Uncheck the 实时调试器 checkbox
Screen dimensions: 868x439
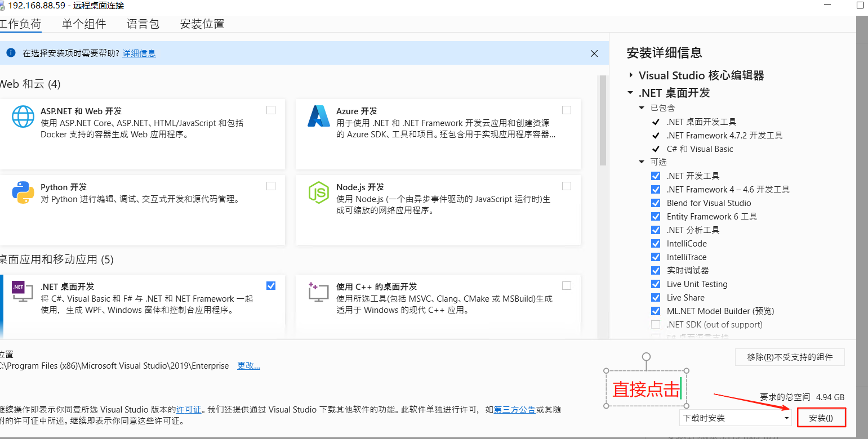tap(656, 270)
